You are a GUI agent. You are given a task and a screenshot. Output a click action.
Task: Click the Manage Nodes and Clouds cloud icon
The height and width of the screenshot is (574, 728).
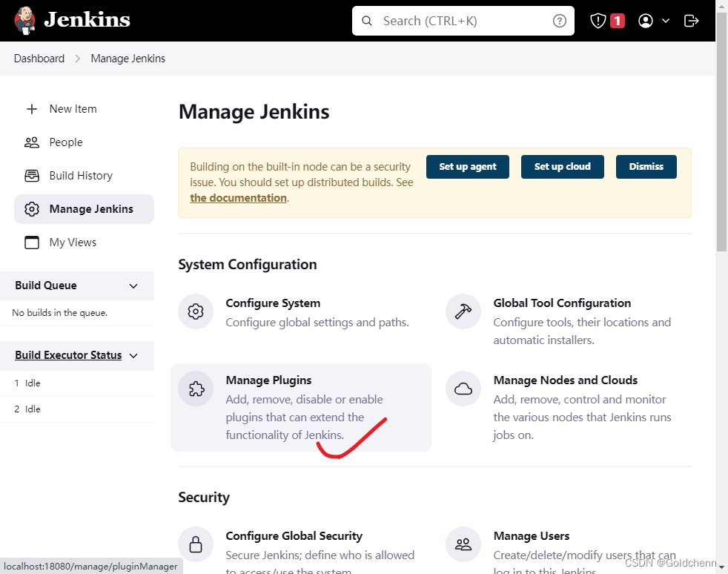tap(463, 389)
